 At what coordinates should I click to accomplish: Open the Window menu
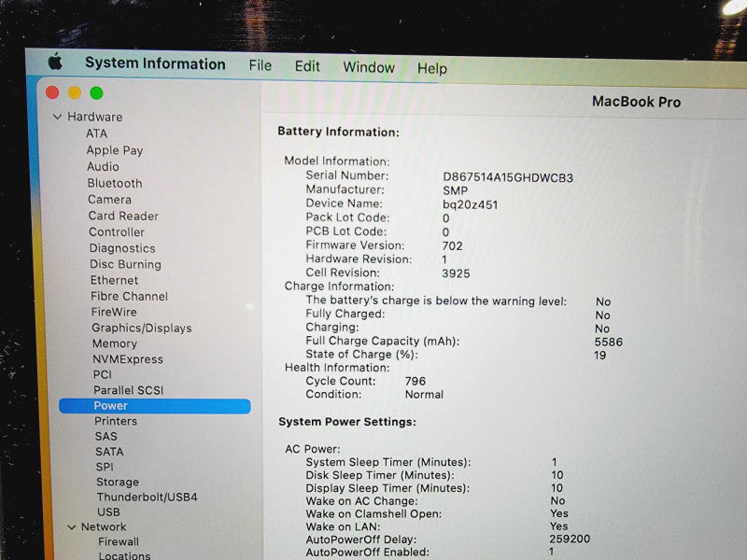[x=369, y=67]
